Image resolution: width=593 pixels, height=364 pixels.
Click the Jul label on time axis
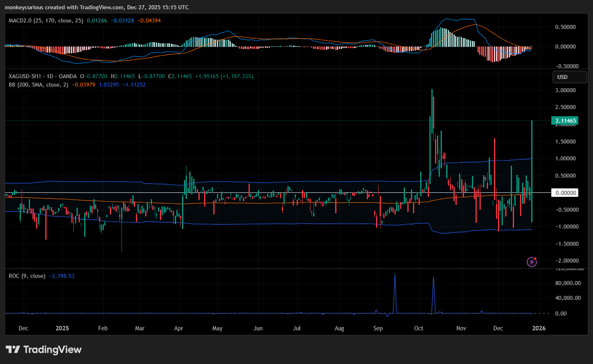297,328
